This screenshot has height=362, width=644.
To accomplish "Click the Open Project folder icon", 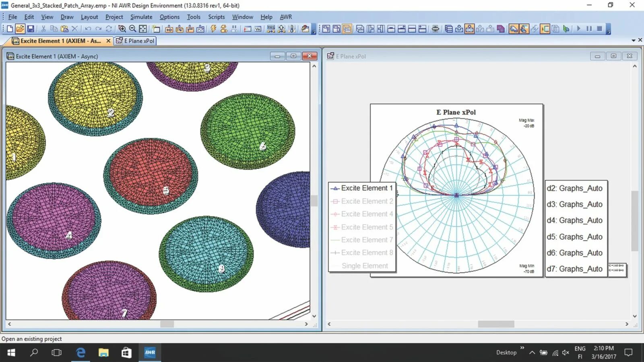I will (x=20, y=29).
